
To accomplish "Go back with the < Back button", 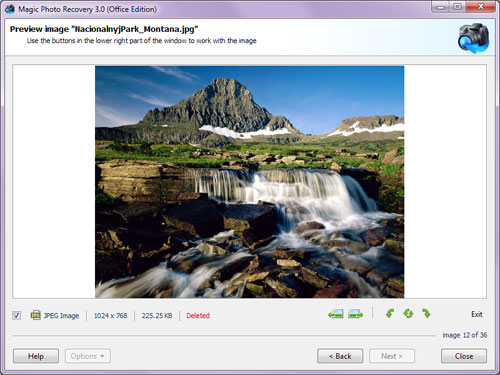I will point(340,356).
